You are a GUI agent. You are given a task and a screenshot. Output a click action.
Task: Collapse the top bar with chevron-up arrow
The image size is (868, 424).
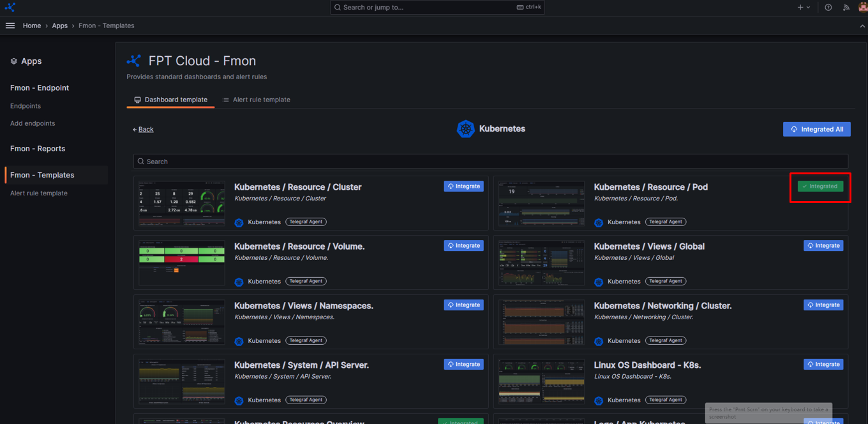pos(863,26)
